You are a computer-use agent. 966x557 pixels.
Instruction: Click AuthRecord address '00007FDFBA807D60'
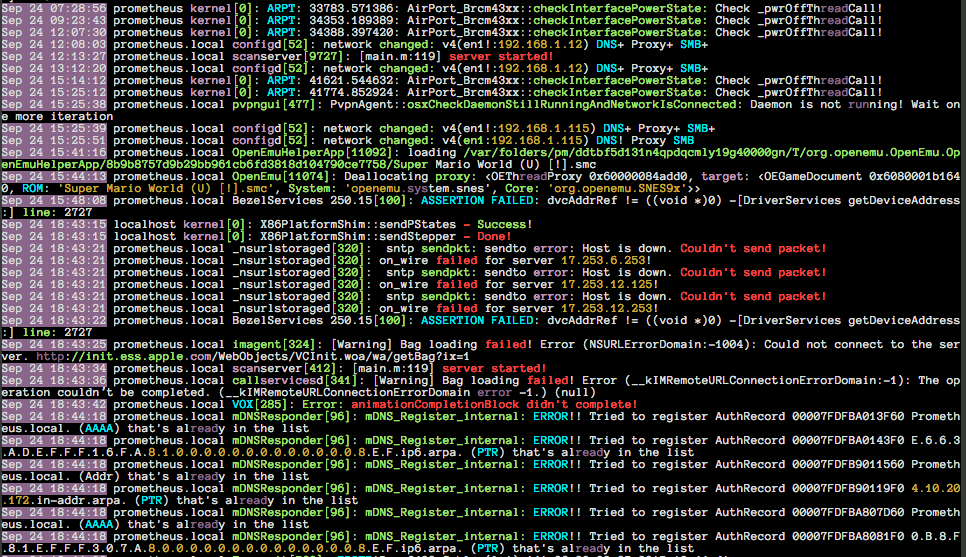point(848,513)
